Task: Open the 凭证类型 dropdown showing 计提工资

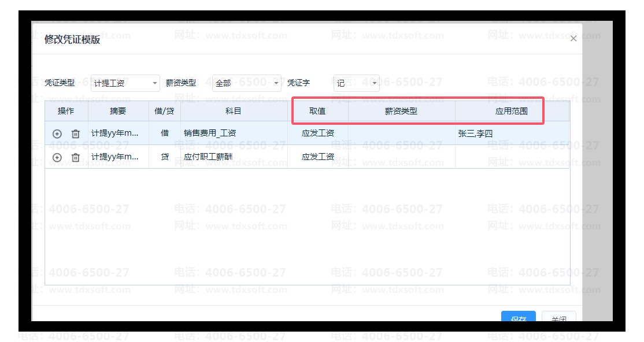Action: [x=125, y=83]
